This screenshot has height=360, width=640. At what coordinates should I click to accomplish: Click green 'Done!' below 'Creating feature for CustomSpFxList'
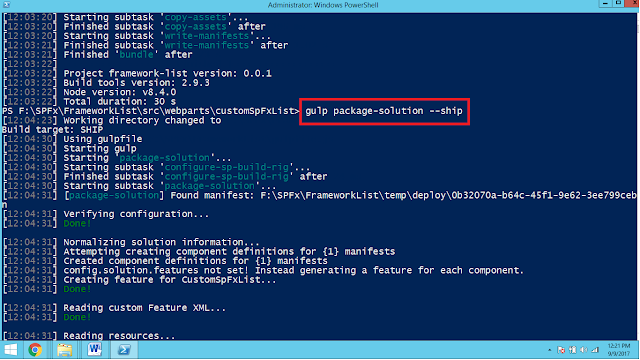(x=77, y=289)
